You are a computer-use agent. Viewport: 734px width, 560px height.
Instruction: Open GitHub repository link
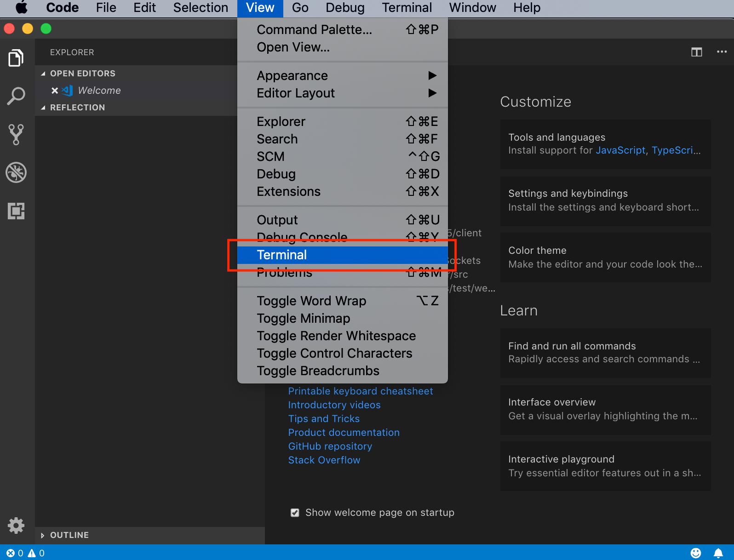(x=330, y=446)
